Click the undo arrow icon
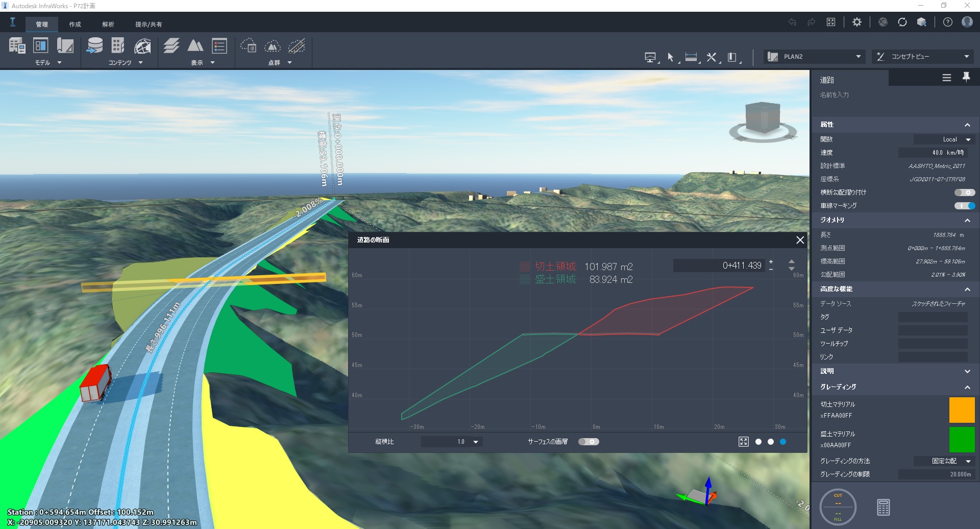This screenshot has height=529, width=980. [792, 22]
